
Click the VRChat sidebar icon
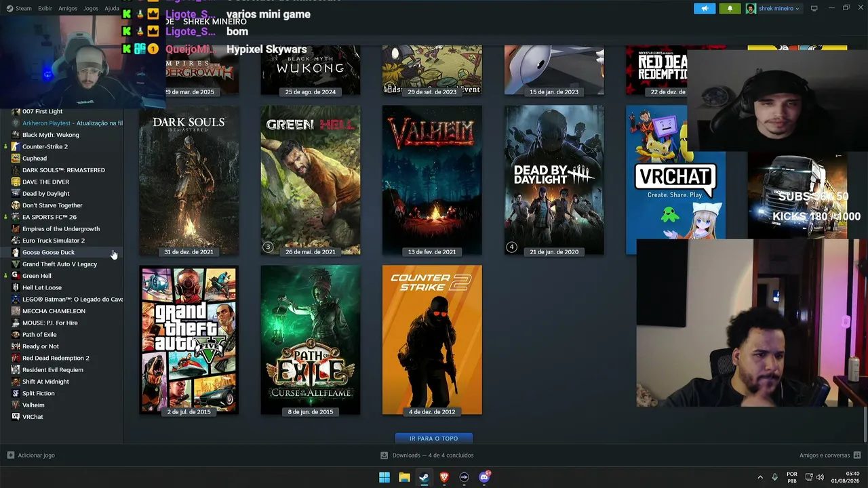(x=16, y=417)
